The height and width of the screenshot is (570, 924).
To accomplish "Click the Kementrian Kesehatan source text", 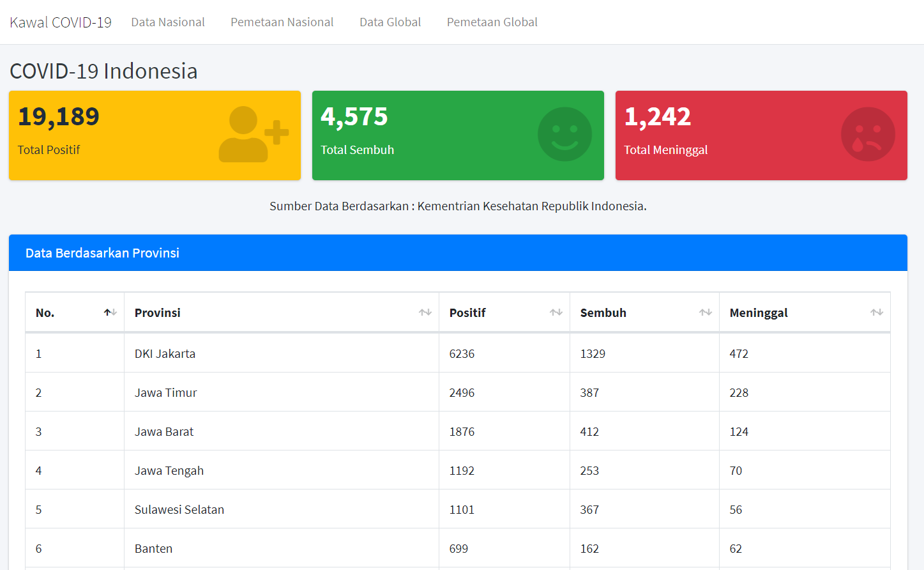I will pos(458,206).
